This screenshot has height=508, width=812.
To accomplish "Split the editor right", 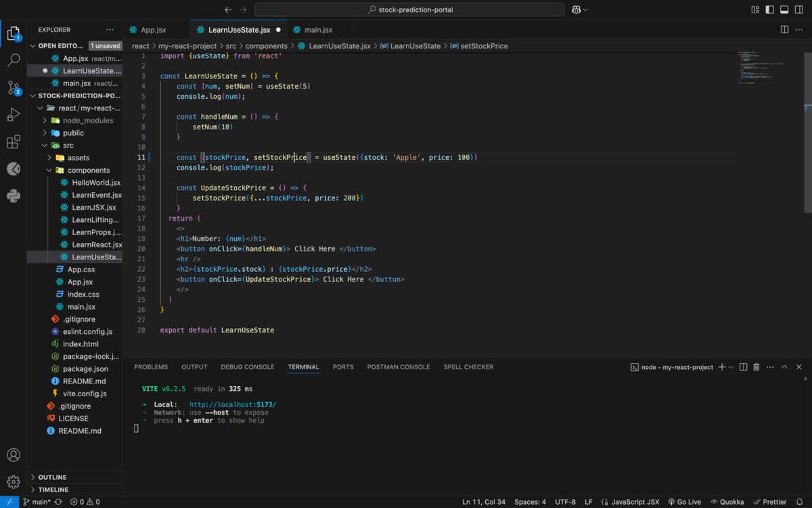I will 784,30.
